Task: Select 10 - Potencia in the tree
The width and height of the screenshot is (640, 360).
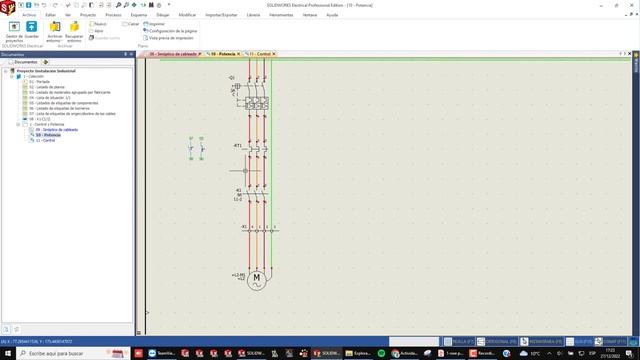Action: [48, 135]
